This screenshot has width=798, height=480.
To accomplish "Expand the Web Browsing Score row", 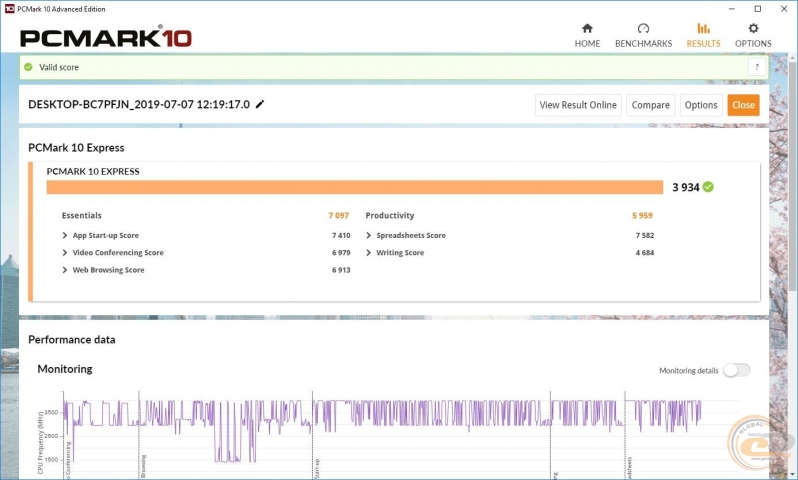I will (x=65, y=270).
